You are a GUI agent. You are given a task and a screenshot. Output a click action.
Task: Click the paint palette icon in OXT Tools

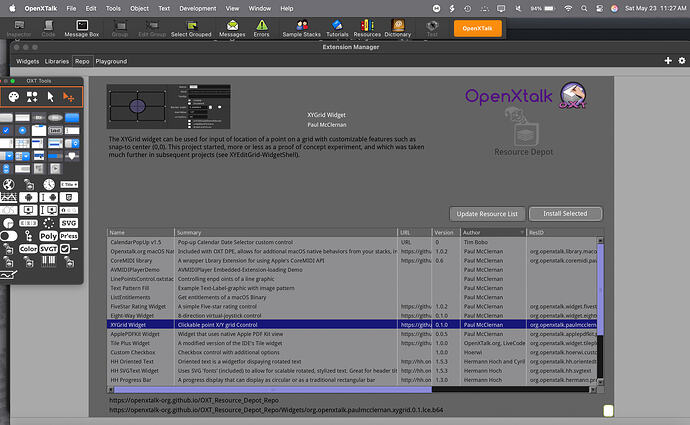click(x=14, y=97)
